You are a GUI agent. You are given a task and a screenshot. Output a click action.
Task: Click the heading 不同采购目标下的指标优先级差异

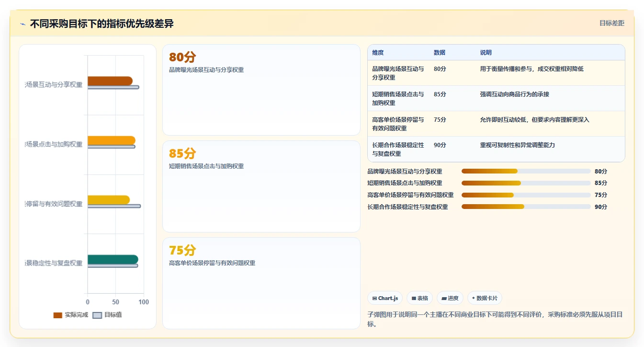[102, 23]
